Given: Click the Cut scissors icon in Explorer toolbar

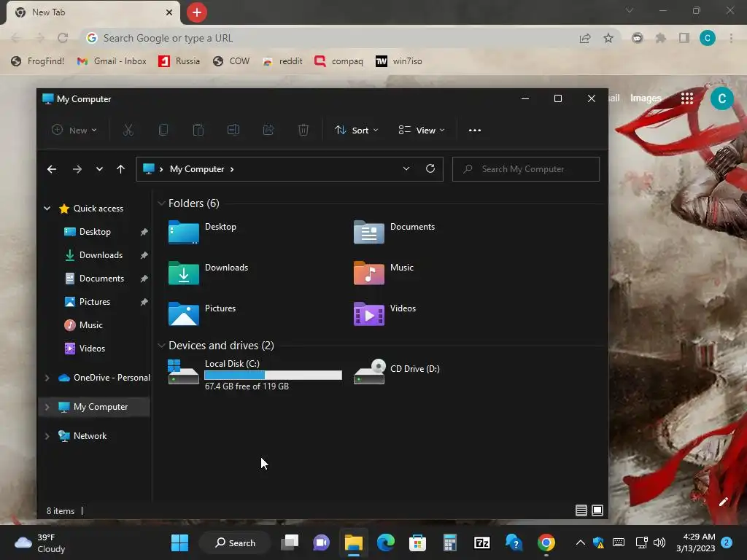Looking at the screenshot, I should click(128, 130).
